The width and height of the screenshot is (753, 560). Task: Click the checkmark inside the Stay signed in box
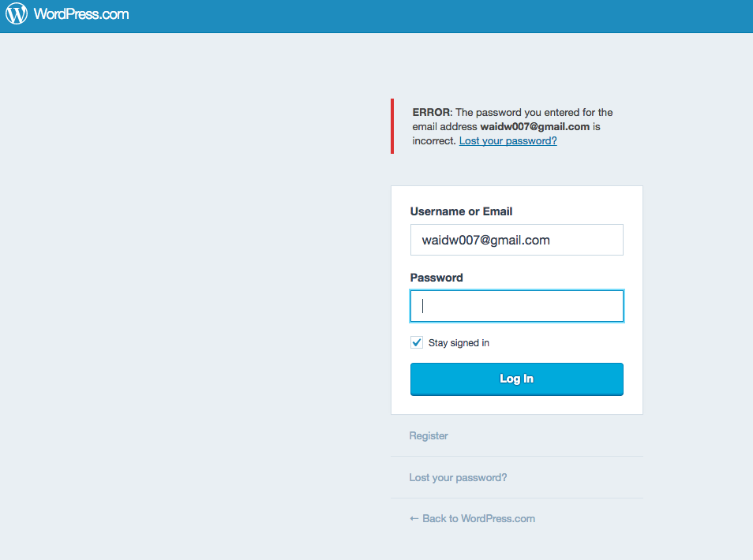click(417, 342)
